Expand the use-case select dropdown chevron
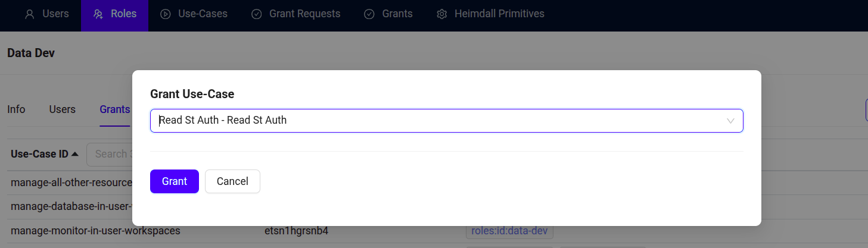Image resolution: width=868 pixels, height=248 pixels. pyautogui.click(x=730, y=121)
